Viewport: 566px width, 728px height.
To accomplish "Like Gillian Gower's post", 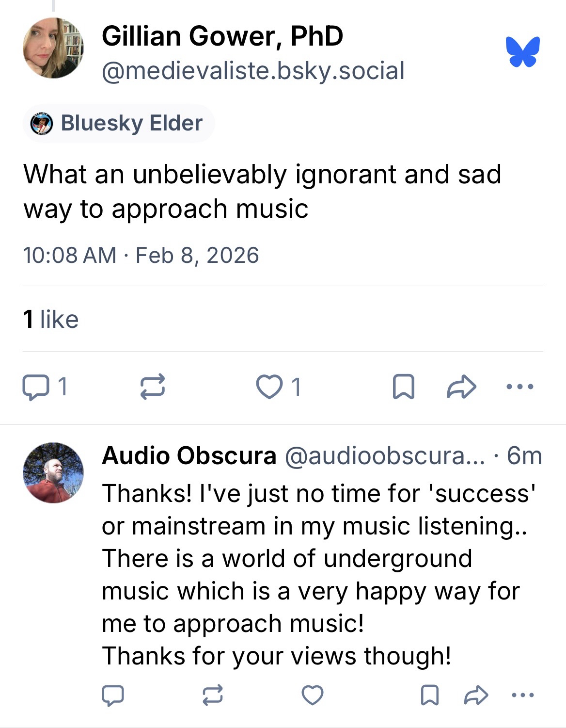I will coord(269,388).
